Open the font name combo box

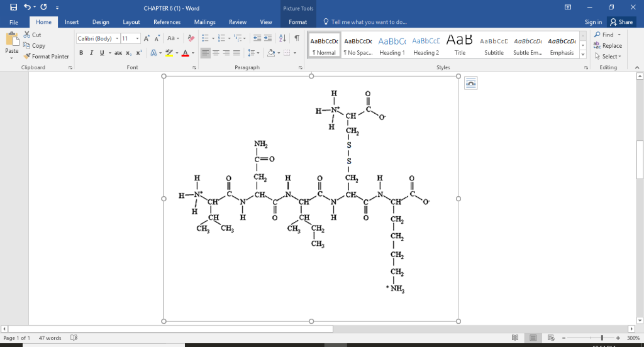pyautogui.click(x=97, y=38)
